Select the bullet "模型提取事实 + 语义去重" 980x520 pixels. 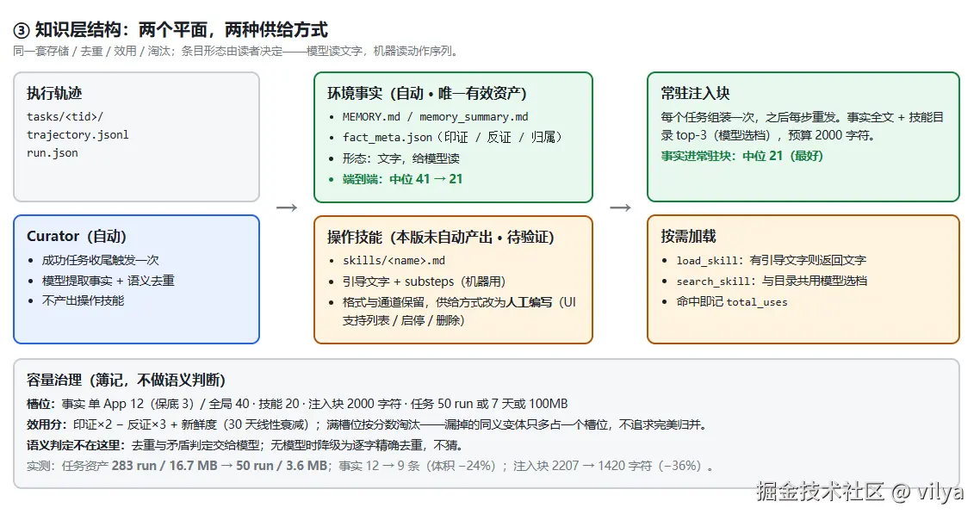click(x=109, y=281)
